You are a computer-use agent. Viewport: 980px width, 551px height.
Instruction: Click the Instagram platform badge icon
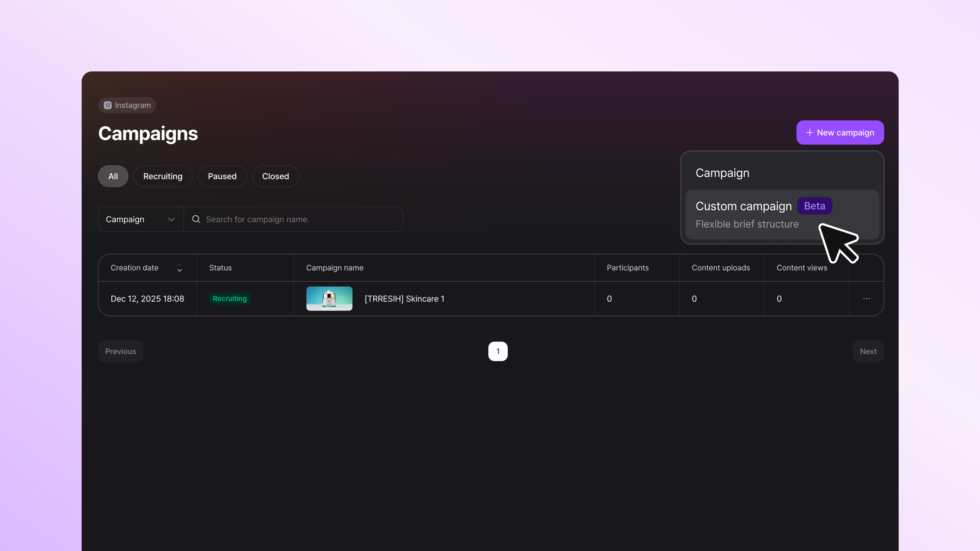click(x=108, y=105)
